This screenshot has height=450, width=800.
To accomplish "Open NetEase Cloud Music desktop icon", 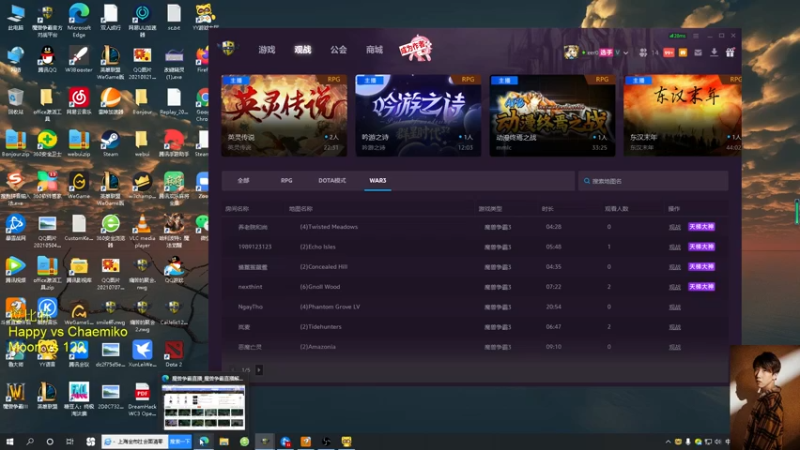I will pyautogui.click(x=79, y=101).
